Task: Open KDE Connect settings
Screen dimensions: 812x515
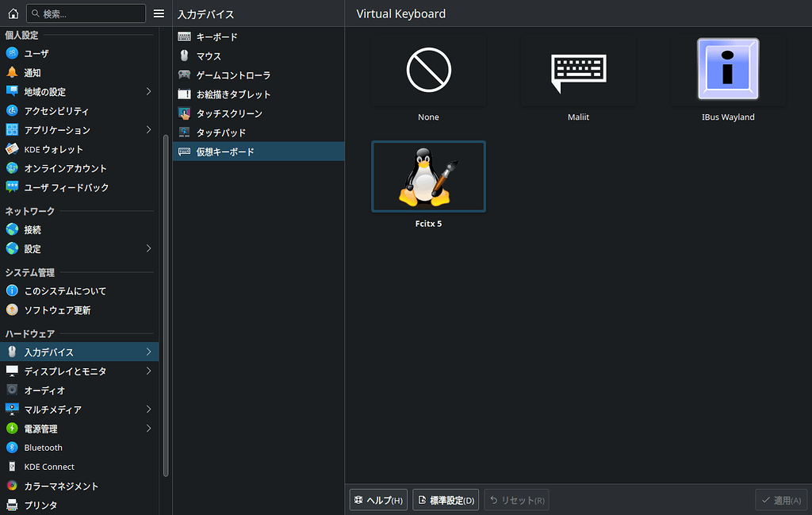Action: pyautogui.click(x=79, y=467)
